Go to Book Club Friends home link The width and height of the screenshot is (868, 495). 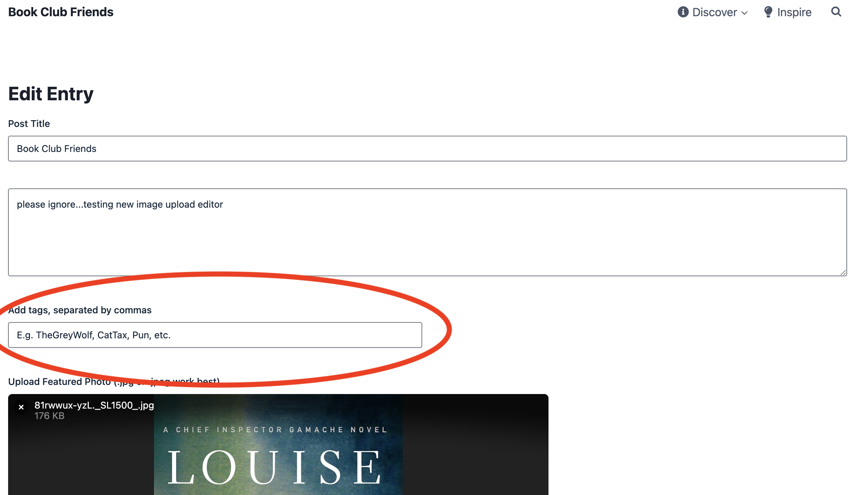point(60,12)
